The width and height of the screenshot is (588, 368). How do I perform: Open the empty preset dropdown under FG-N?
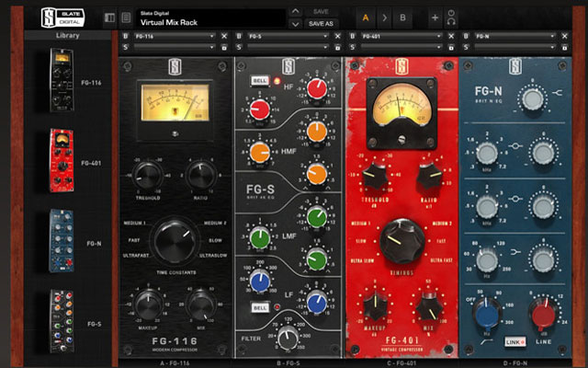coord(514,47)
